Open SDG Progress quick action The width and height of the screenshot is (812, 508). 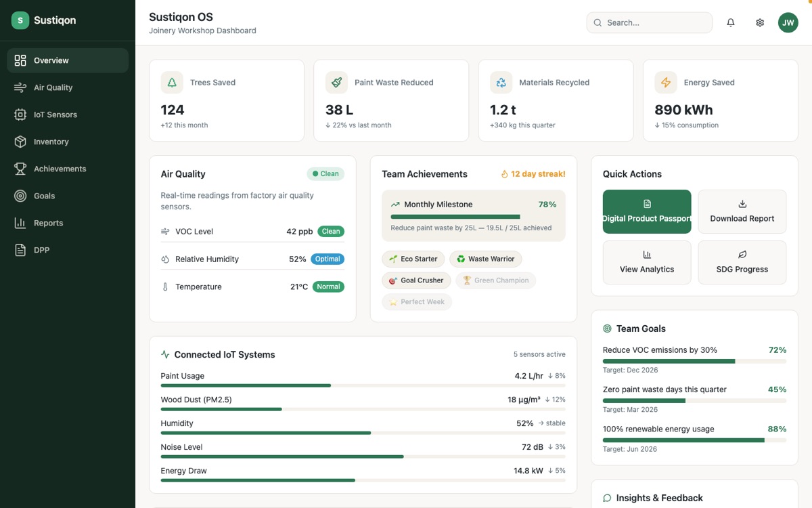742,262
